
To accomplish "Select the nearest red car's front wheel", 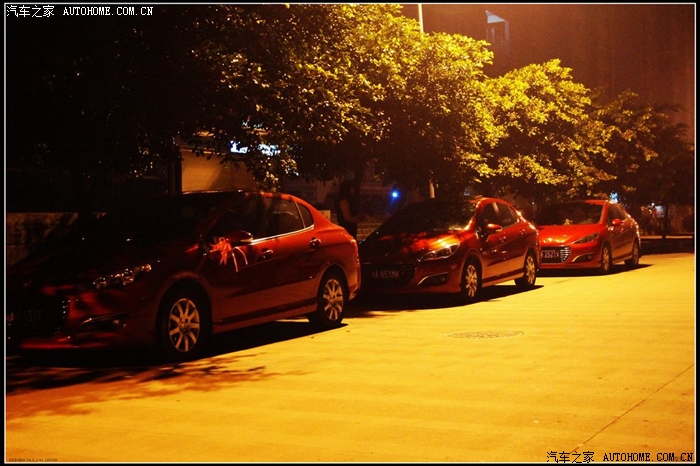I will pyautogui.click(x=184, y=324).
